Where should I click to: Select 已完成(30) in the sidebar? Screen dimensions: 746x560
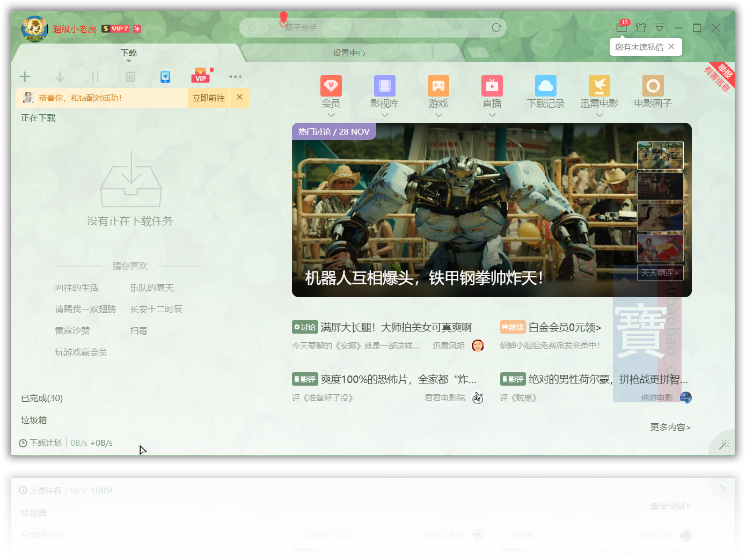pyautogui.click(x=41, y=398)
